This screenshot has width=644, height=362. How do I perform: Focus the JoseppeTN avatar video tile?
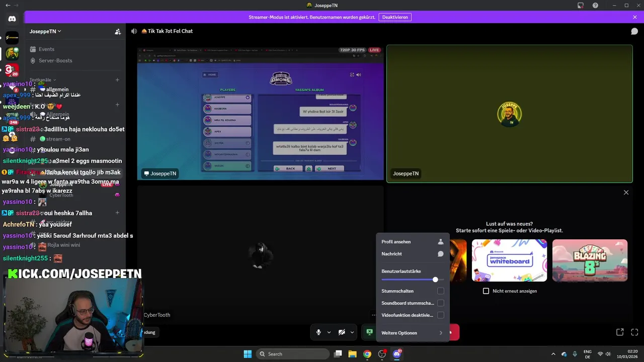(x=510, y=114)
